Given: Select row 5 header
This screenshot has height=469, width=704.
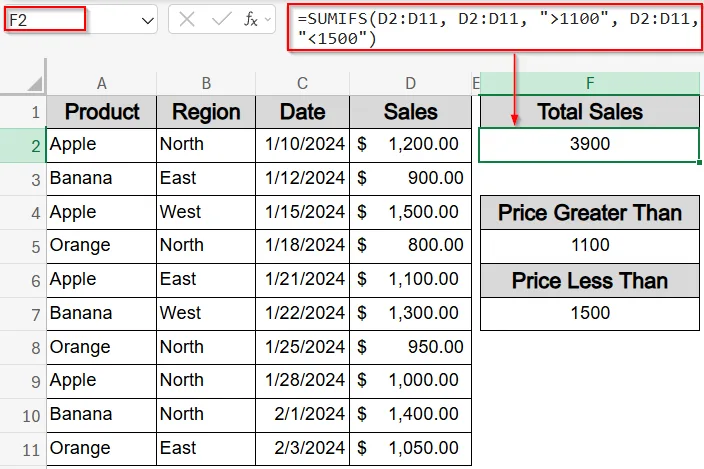Looking at the screenshot, I should (23, 247).
